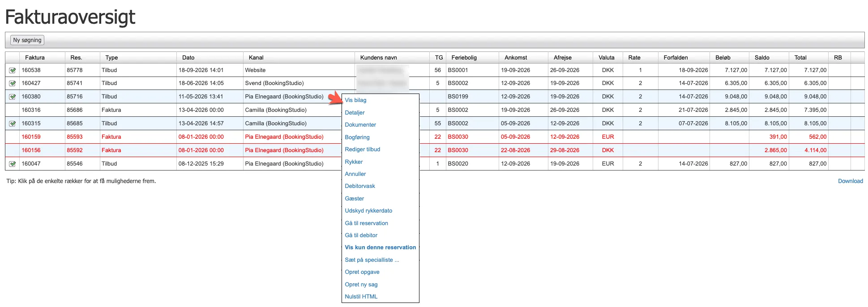Open Debitorvask from the context menu
Viewport: 868px width, 307px height.
click(x=360, y=186)
